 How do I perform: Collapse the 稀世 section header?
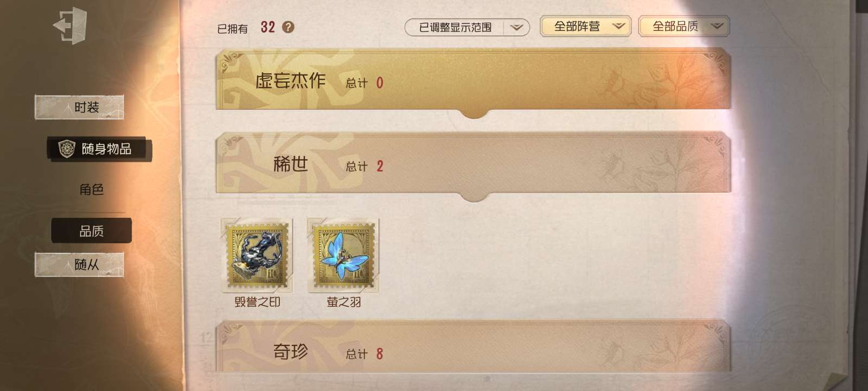(x=473, y=164)
